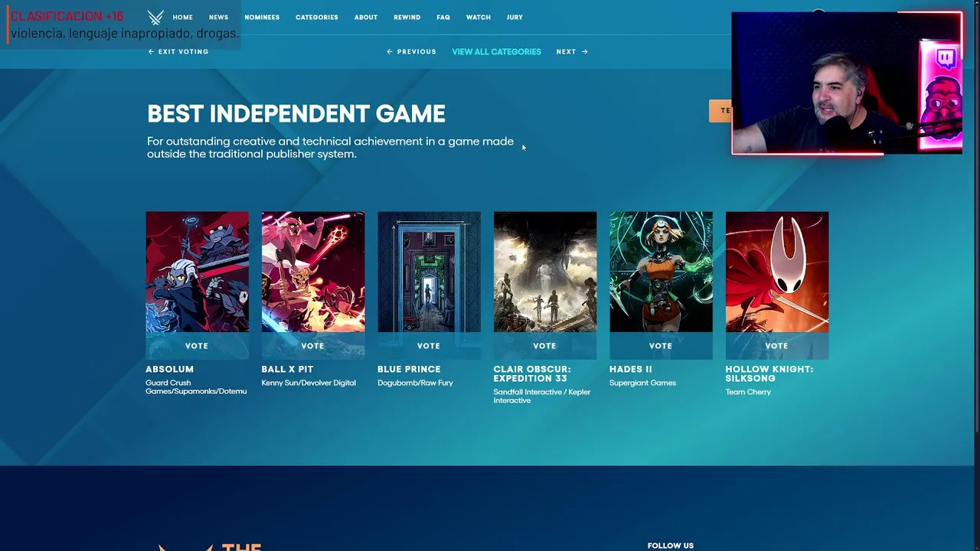Click HADES II title text

point(630,369)
